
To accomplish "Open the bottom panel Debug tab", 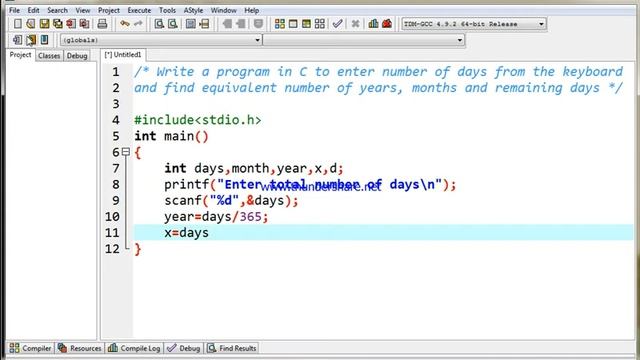I will coord(184,348).
